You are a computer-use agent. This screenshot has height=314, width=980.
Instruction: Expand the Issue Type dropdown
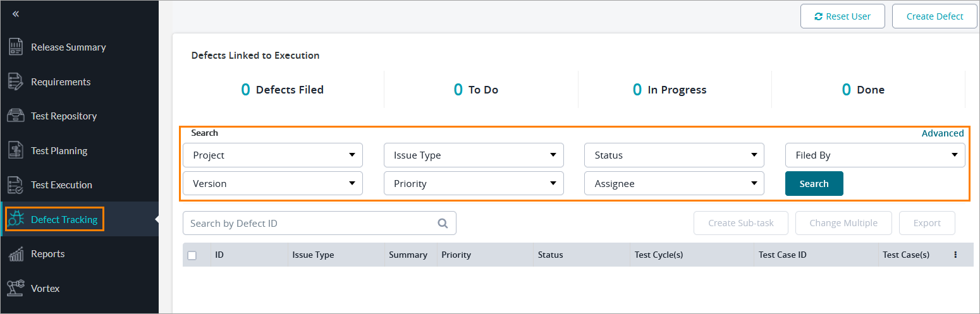tap(474, 155)
